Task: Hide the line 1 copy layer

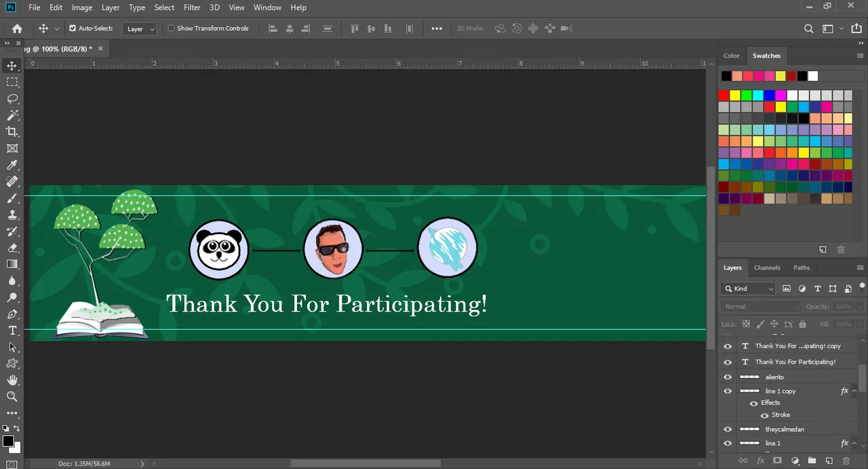Action: 728,392
